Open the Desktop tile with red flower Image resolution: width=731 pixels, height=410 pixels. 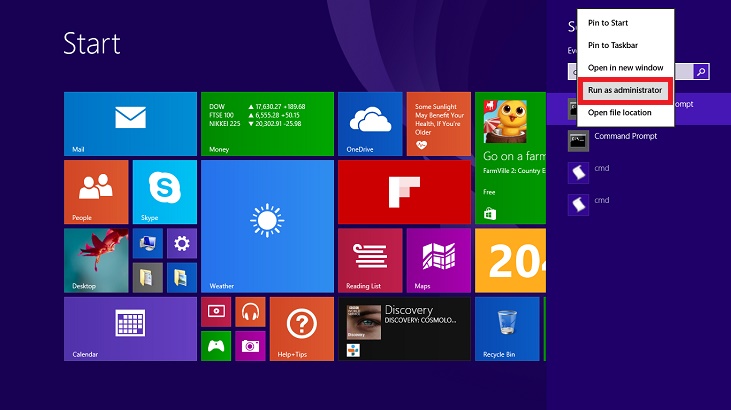[x=96, y=260]
